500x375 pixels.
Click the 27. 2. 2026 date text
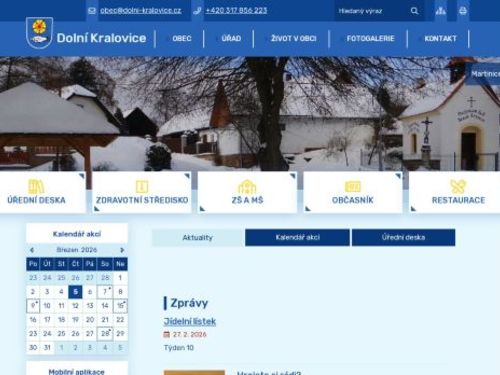pyautogui.click(x=190, y=334)
